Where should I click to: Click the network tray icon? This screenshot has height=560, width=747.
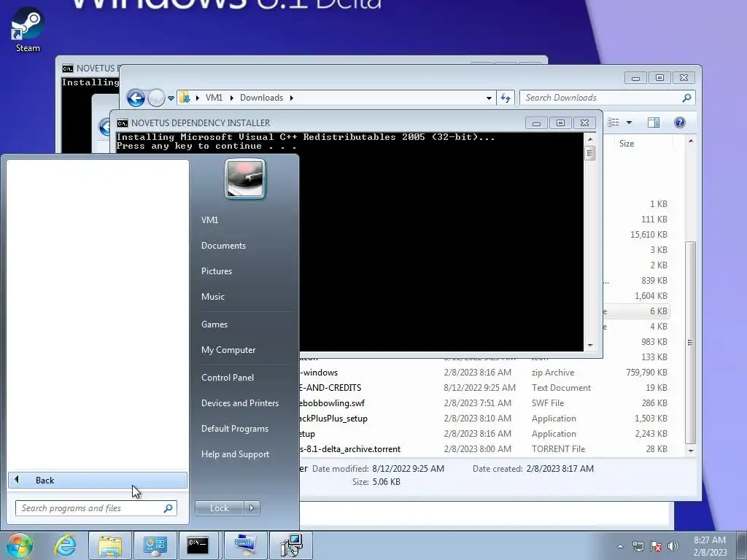click(638, 546)
